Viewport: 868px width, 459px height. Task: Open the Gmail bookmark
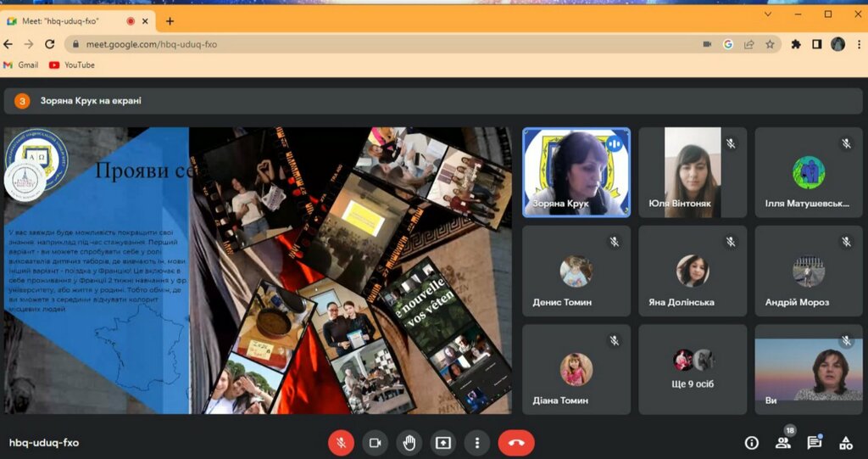[x=21, y=64]
